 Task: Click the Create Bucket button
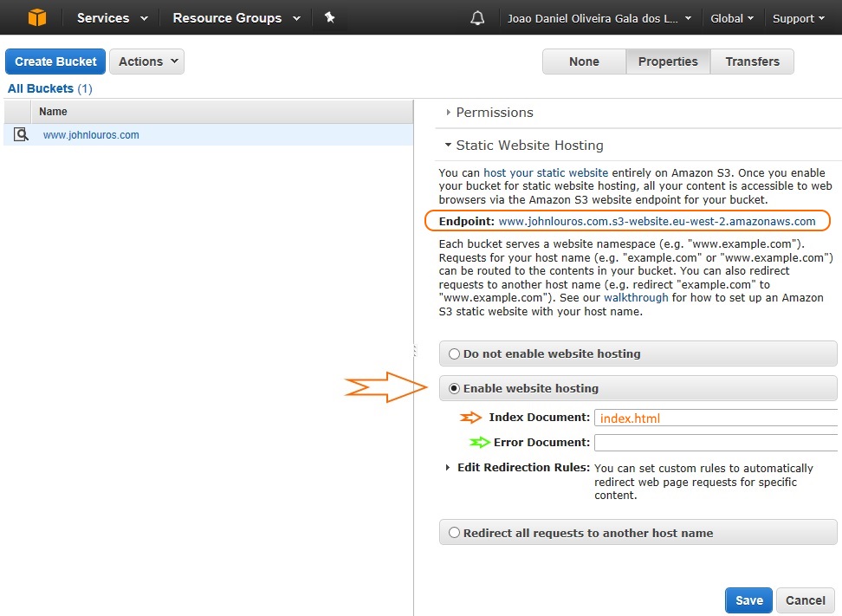click(55, 62)
